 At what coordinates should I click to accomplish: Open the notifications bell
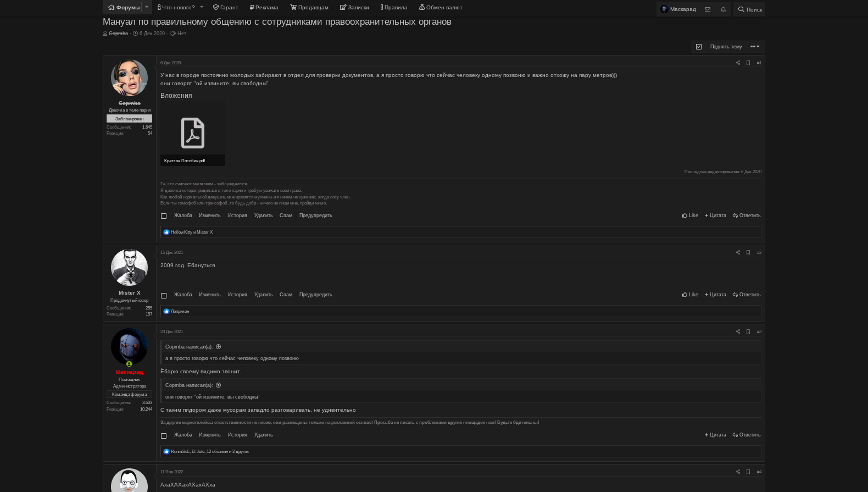click(x=723, y=9)
